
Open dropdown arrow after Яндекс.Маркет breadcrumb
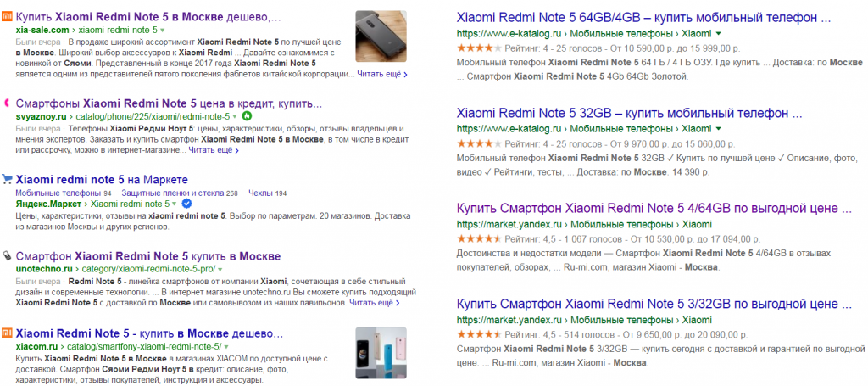tap(175, 204)
